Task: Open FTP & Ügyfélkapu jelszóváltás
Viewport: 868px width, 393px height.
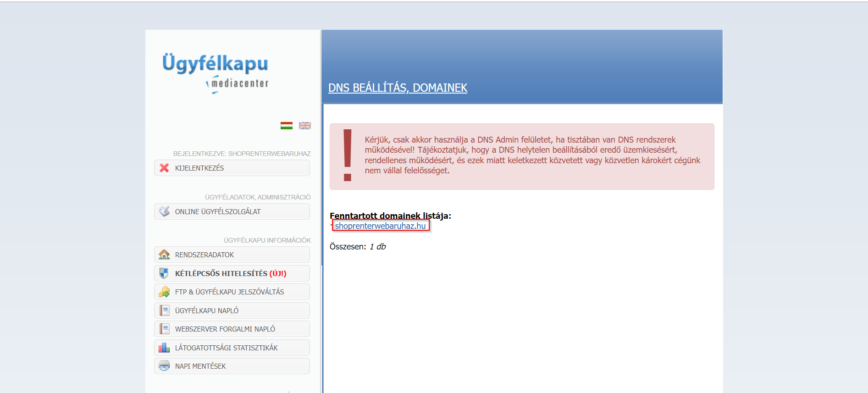Action: point(229,292)
